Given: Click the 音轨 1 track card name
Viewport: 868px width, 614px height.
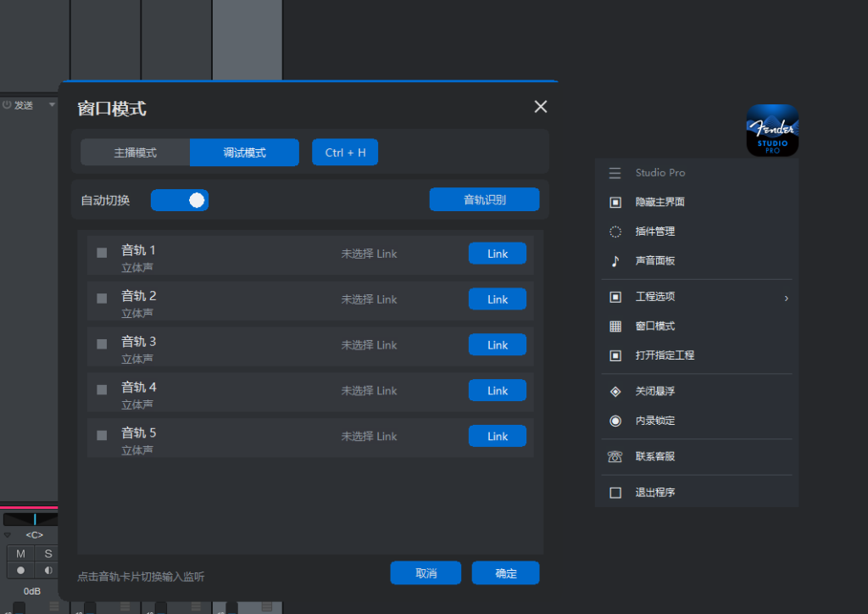Looking at the screenshot, I should pyautogui.click(x=138, y=250).
